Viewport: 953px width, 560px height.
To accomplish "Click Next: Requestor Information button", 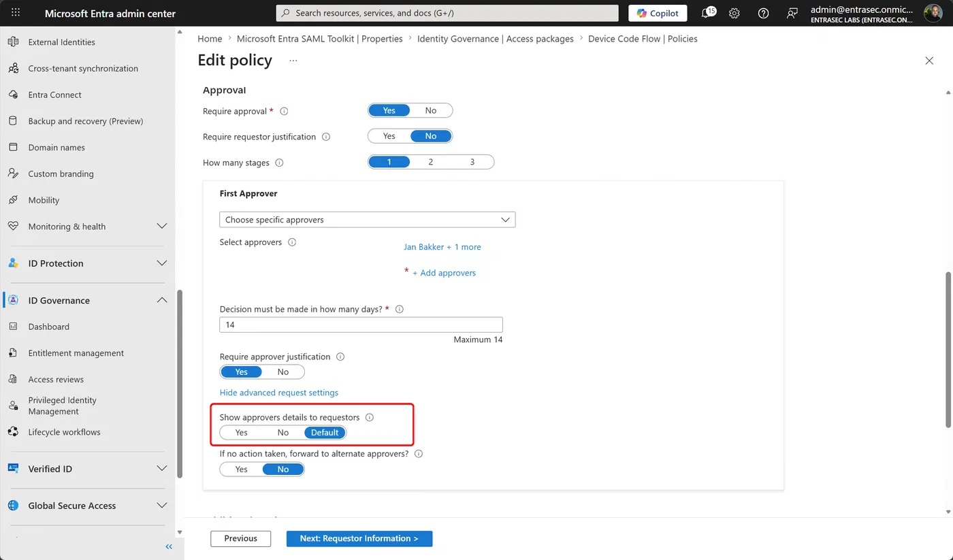I will tap(359, 538).
